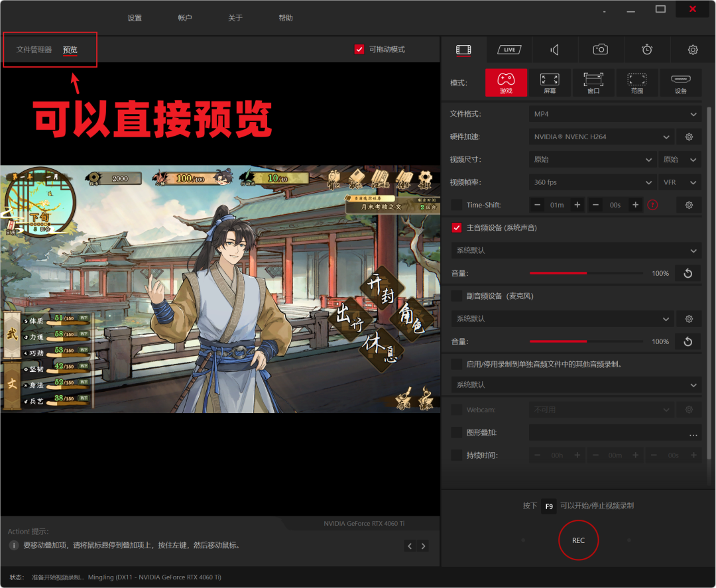Toggle 可拖动模式 checkbox
The height and width of the screenshot is (588, 716).
coord(359,49)
